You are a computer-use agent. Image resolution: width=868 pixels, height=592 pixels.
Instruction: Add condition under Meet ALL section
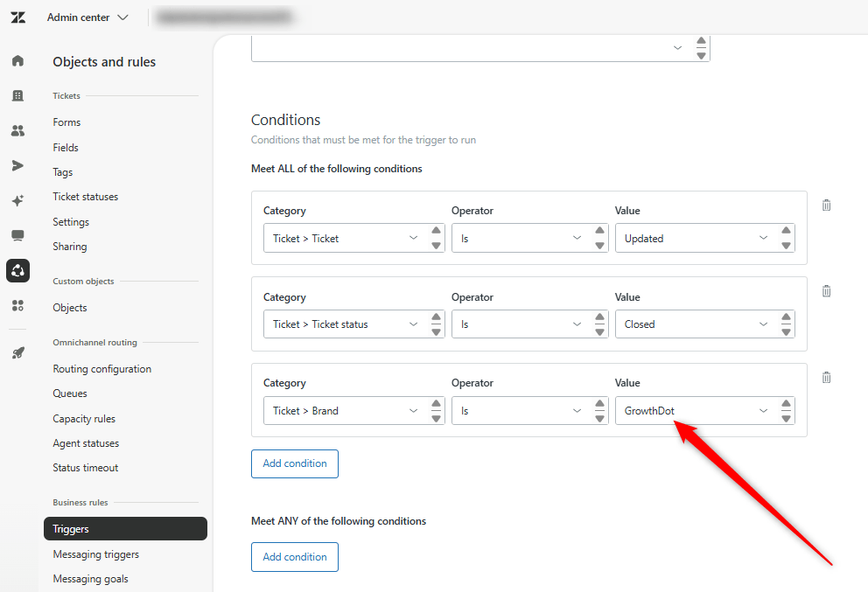295,463
